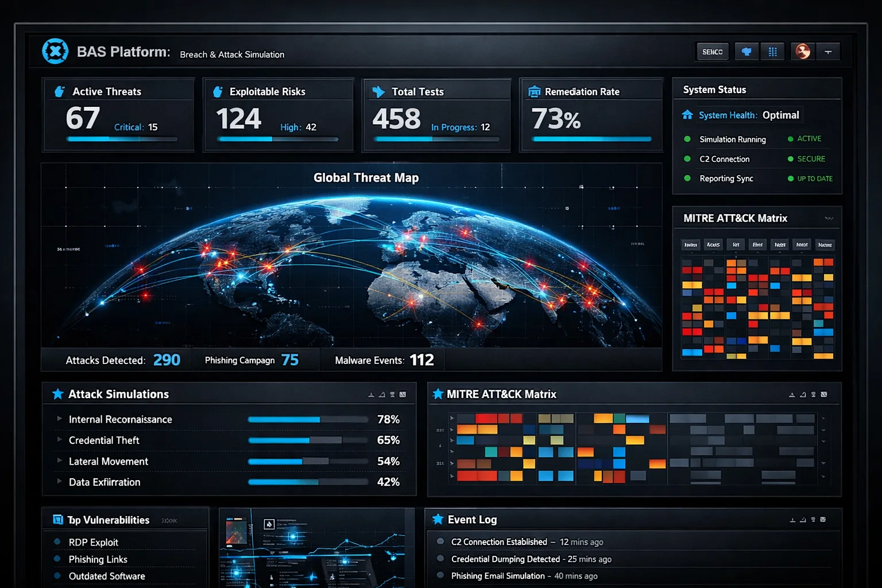The height and width of the screenshot is (588, 882).
Task: Select the fourth column header tab in the small MITRE matrix
Action: (758, 245)
